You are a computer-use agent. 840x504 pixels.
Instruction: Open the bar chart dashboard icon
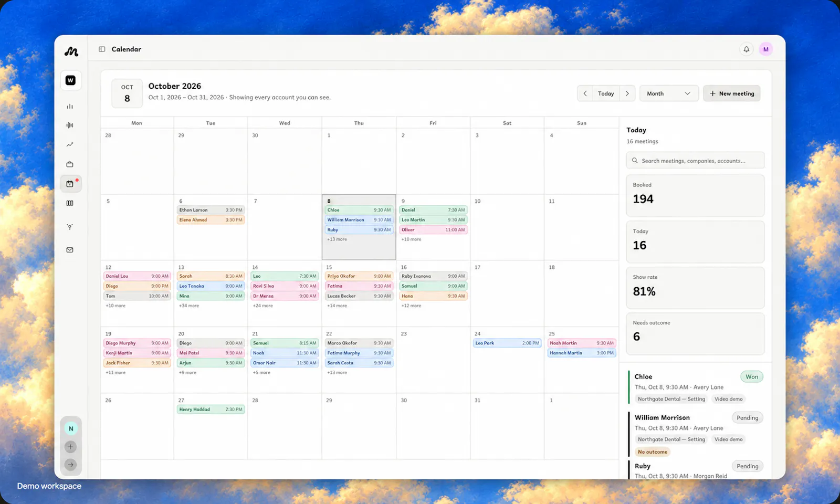(70, 106)
